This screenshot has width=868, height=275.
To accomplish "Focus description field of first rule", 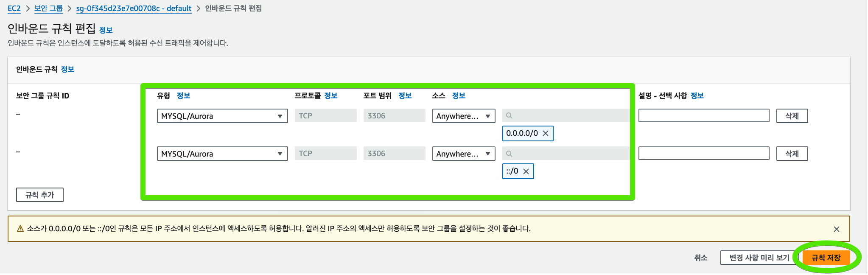I will [704, 115].
